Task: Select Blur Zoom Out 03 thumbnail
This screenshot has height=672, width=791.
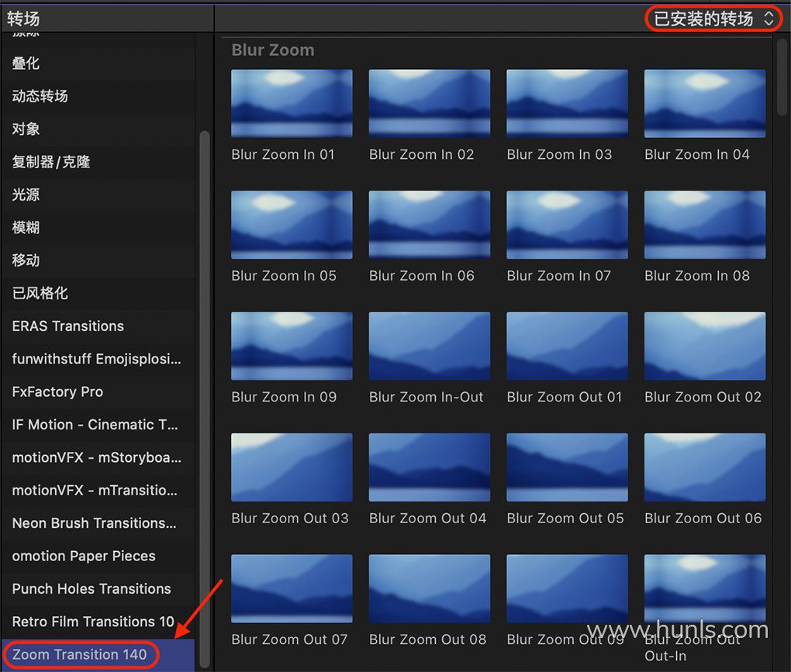Action: tap(292, 467)
